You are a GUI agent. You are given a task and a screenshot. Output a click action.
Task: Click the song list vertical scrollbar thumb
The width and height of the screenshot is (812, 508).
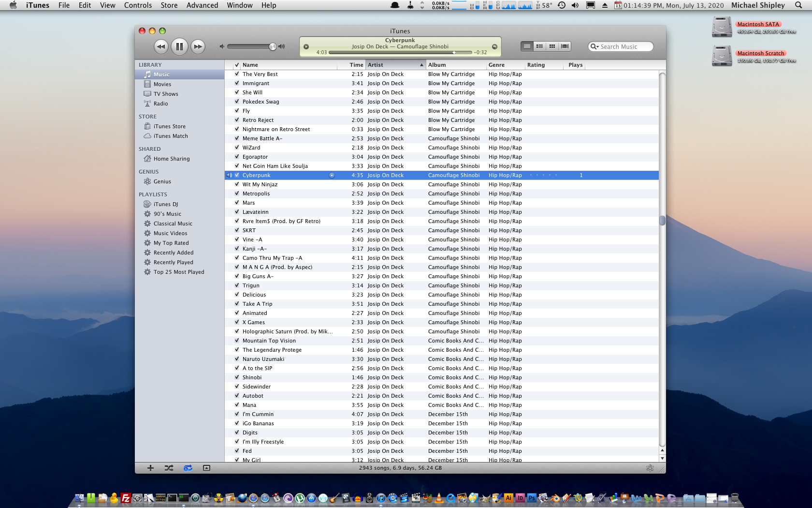pos(662,221)
